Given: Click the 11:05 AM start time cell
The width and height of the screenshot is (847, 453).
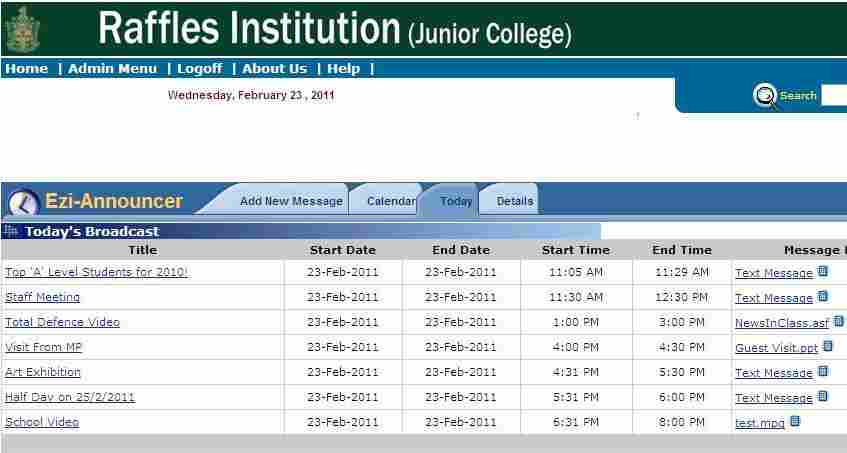Looking at the screenshot, I should coord(576,272).
